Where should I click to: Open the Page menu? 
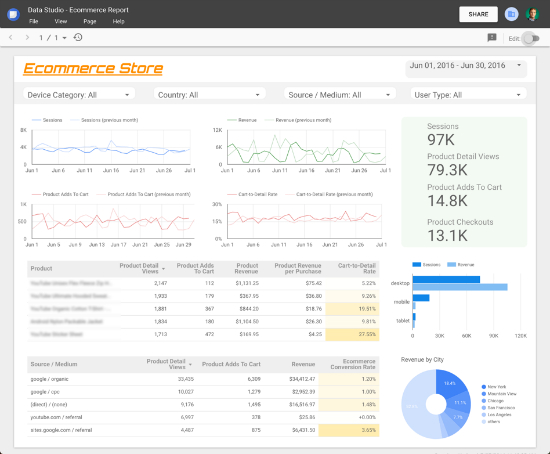[90, 21]
